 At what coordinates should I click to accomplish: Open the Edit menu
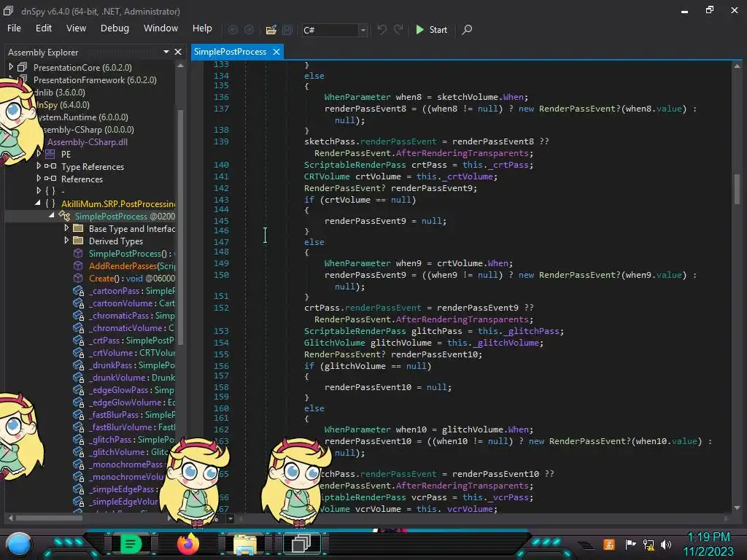(x=43, y=28)
